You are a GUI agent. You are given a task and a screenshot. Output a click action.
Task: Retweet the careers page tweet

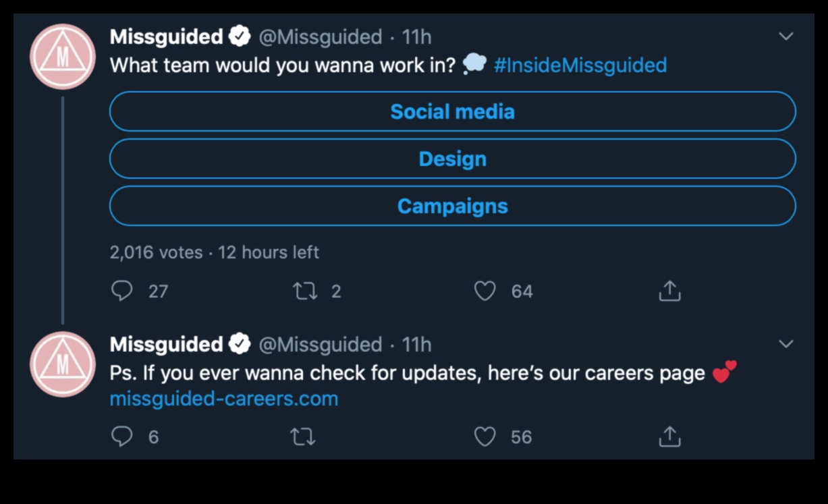coord(302,437)
